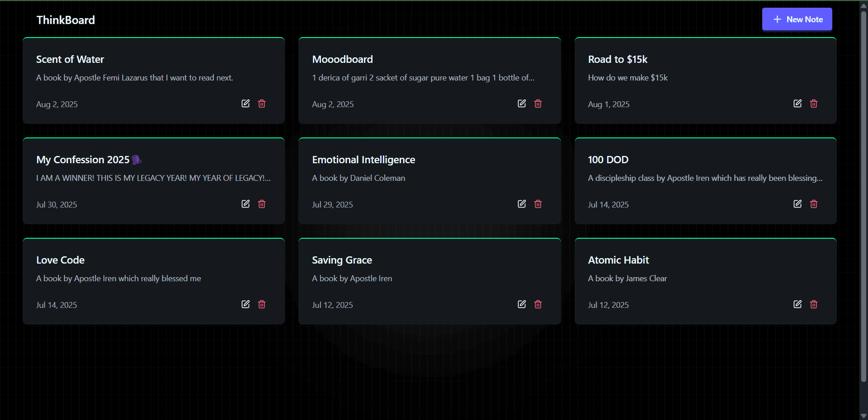Click the New Note button
Image resolution: width=868 pixels, height=420 pixels.
pos(797,19)
